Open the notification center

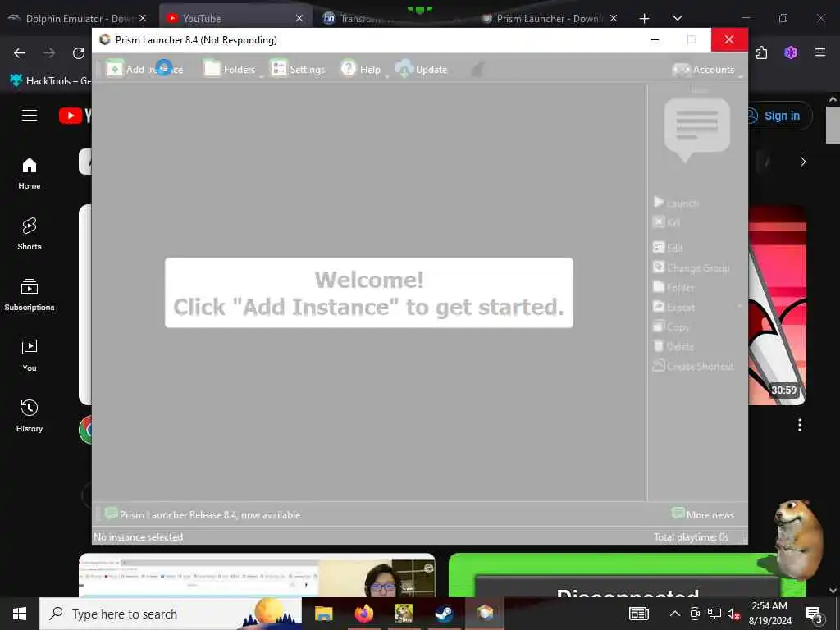click(x=815, y=614)
